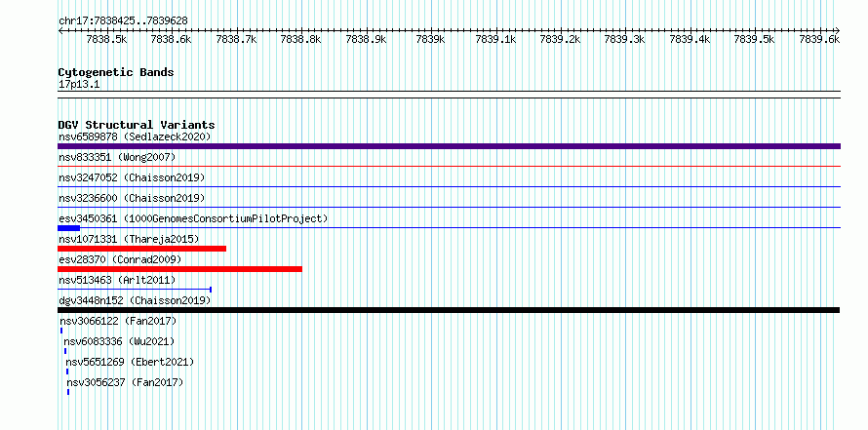This screenshot has height=430, width=868.
Task: Click the 7839.3k ruler tick label
Action: [x=625, y=39]
